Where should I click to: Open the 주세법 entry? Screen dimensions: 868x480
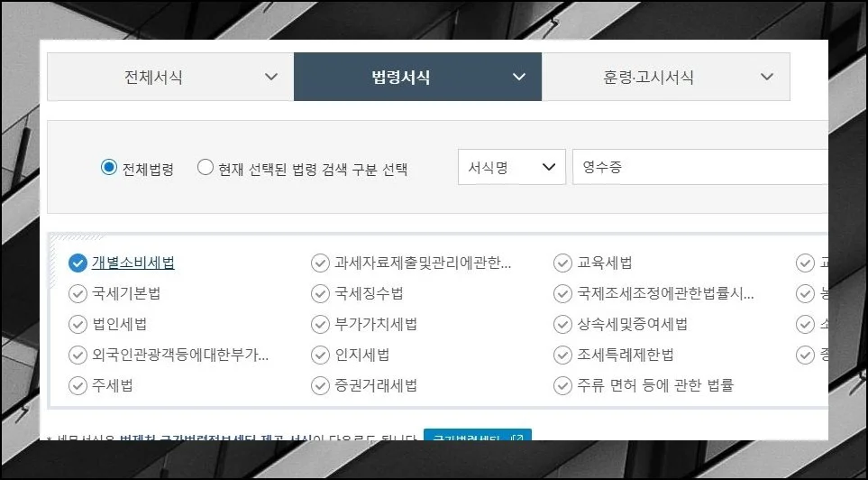113,384
